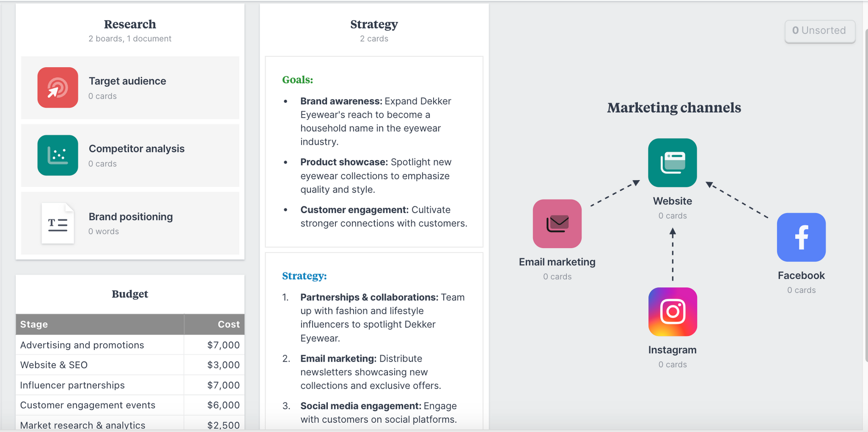Open the Competitor analysis board icon
The image size is (868, 432).
pos(58,155)
